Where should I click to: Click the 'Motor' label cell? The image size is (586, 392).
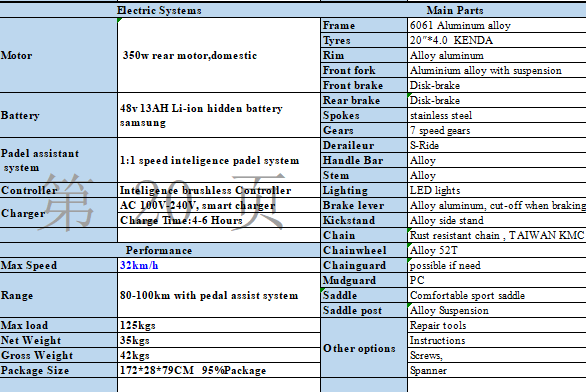pos(58,55)
